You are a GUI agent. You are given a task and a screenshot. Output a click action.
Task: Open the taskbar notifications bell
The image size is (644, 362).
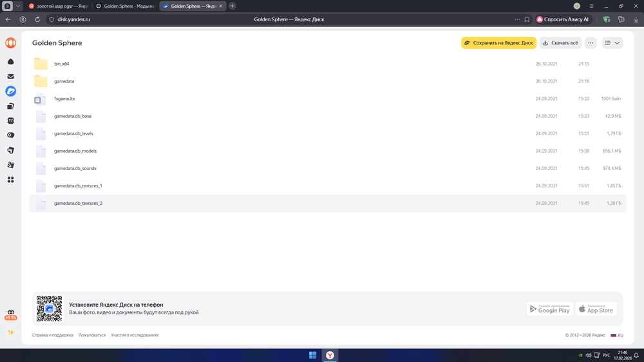pos(636,355)
